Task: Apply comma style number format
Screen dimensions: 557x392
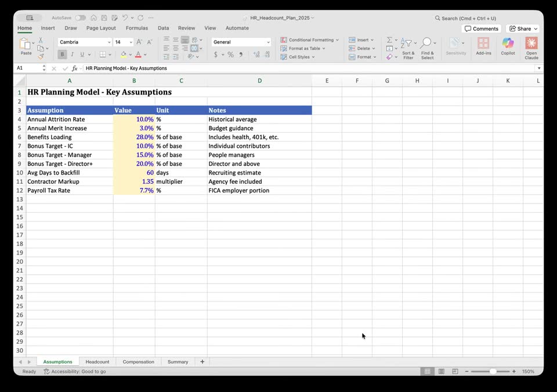Action: (x=241, y=55)
